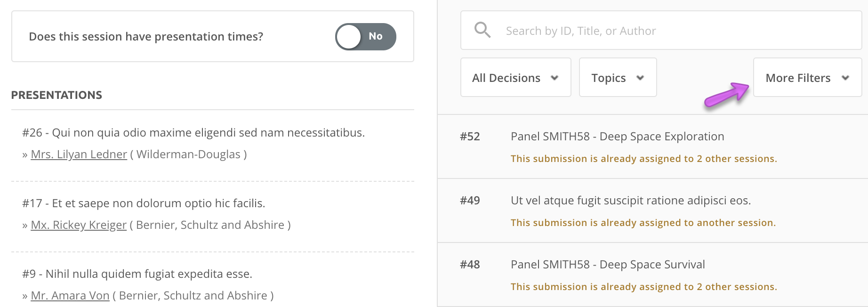Image resolution: width=868 pixels, height=307 pixels.
Task: Click the chevron beside More Filters
Action: pyautogui.click(x=845, y=78)
